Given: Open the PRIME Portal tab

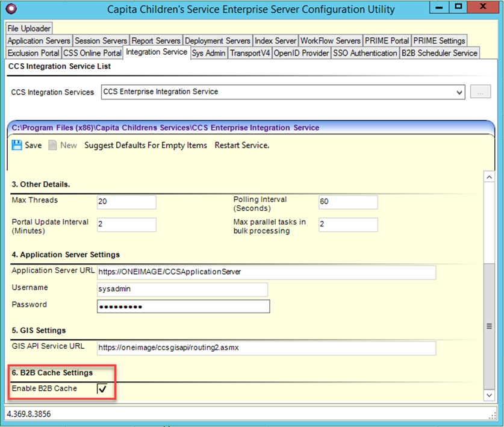Looking at the screenshot, I should [x=387, y=41].
